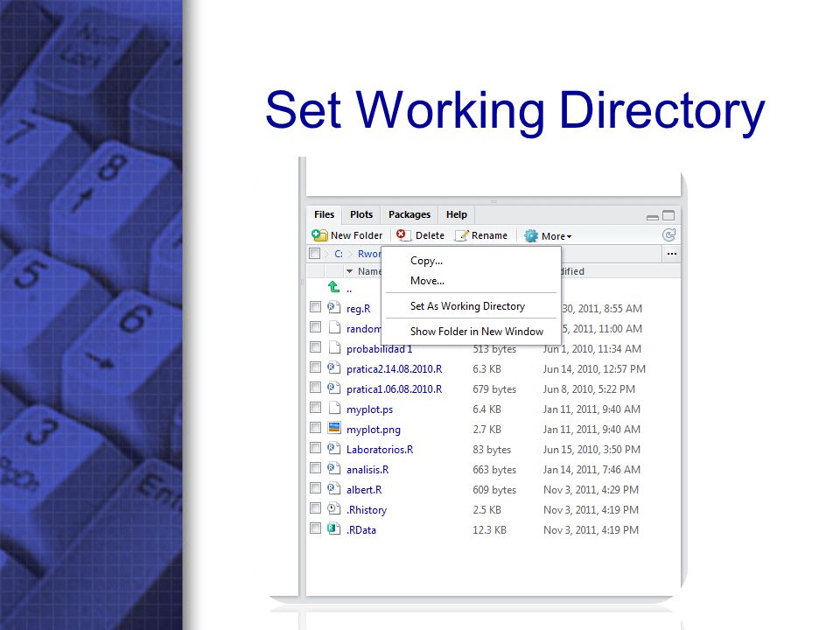Click the probabilidad 1 file icon
This screenshot has height=630, width=840.
click(334, 347)
